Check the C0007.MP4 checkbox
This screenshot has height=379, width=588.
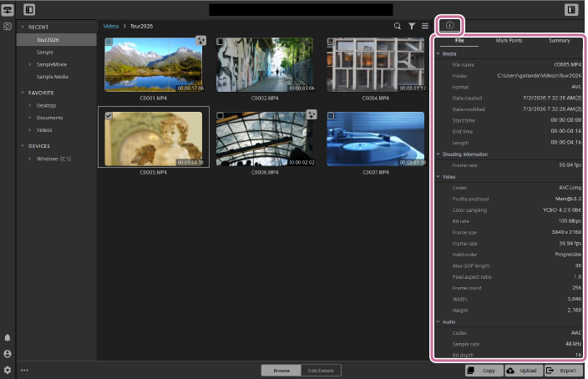click(331, 115)
